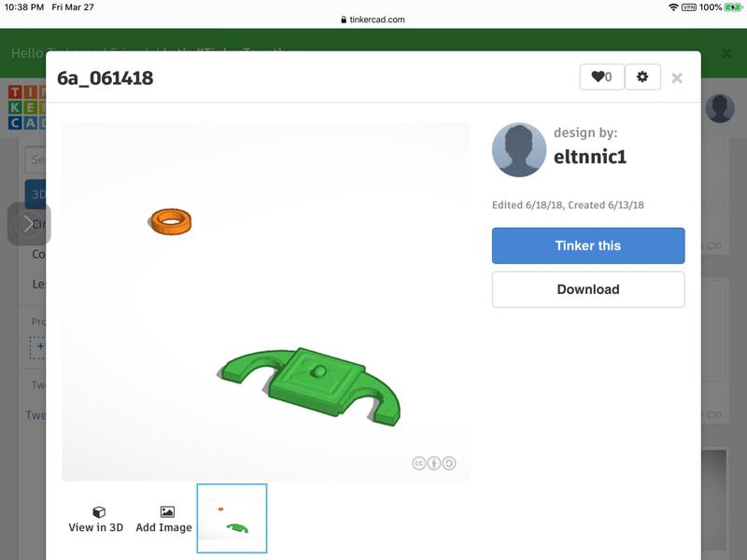Click the Tinker this button
The image size is (747, 560).
(588, 245)
